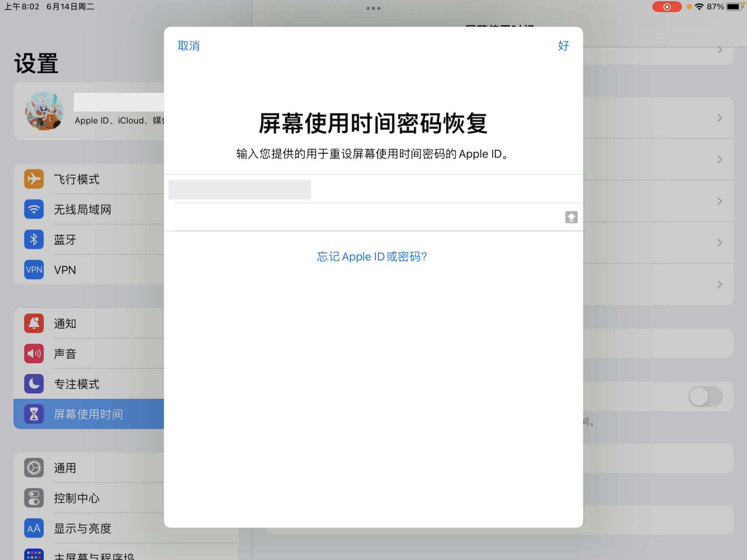The height and width of the screenshot is (560, 747).
Task: Tap the top chevron in the right panel
Action: point(719,50)
